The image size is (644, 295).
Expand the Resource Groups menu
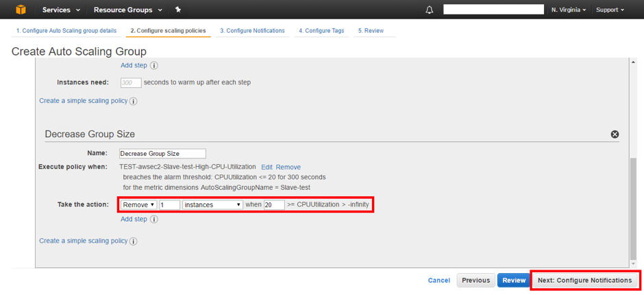(x=128, y=10)
